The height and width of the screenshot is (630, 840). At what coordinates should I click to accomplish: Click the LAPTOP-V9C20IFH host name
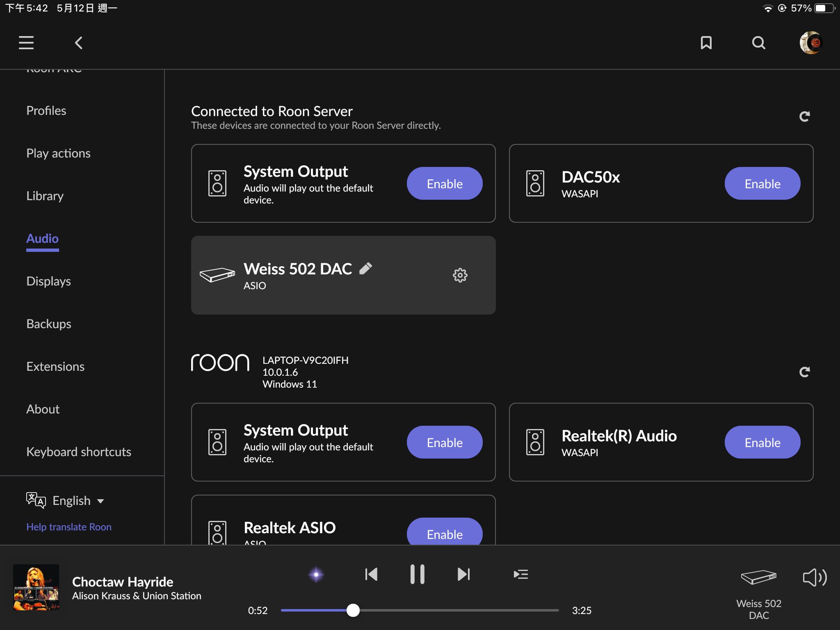point(306,360)
